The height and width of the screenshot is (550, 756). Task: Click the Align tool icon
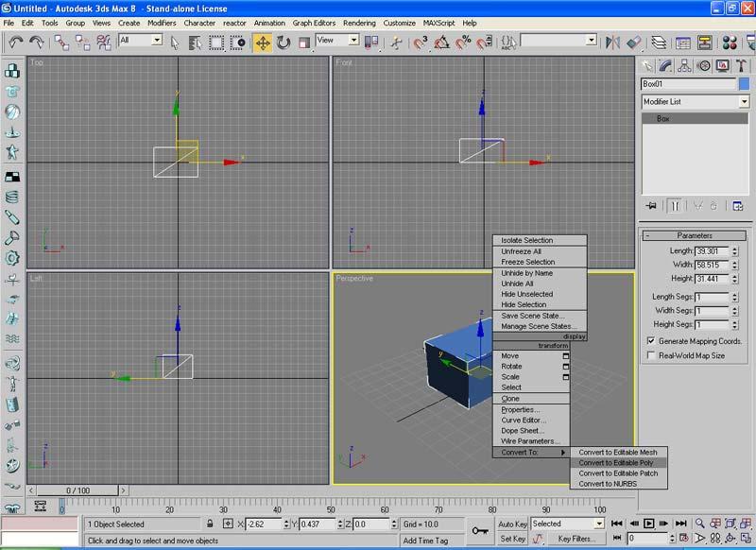(634, 43)
